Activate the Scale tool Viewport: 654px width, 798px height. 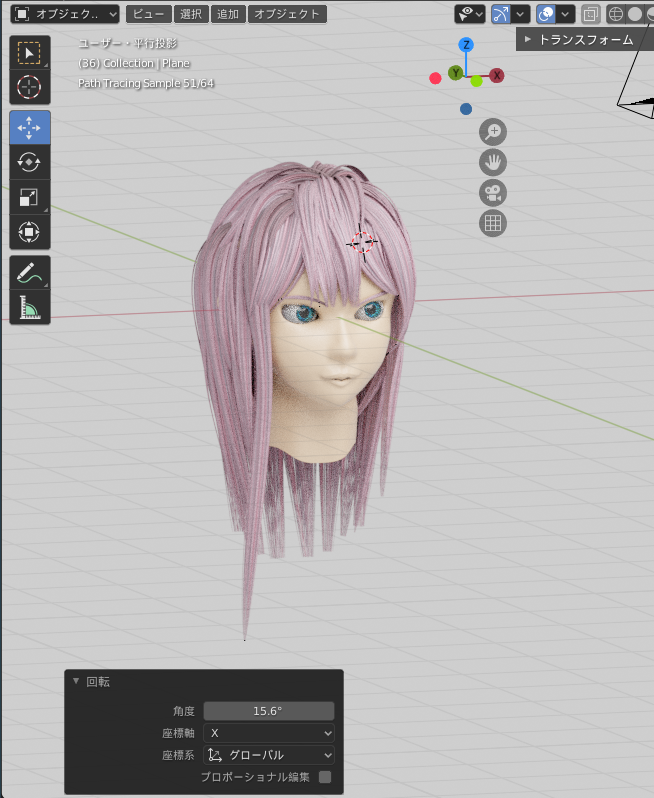pos(30,197)
